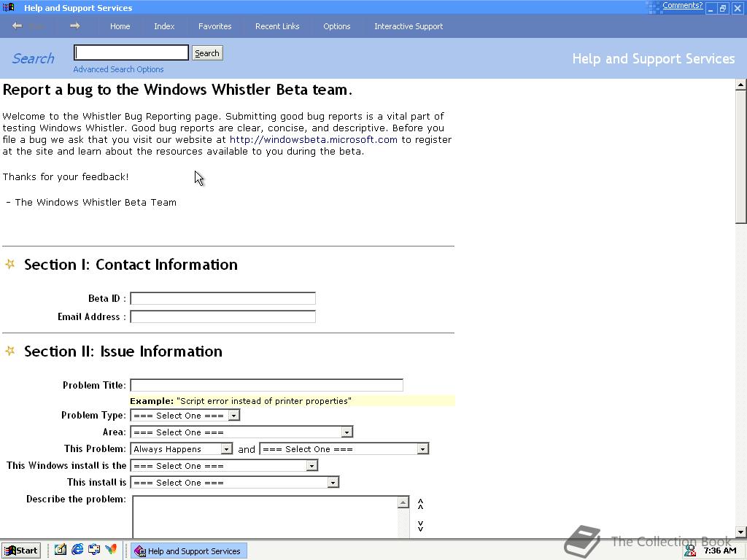
Task: Open the dropdown after 'and' in This Problem
Action: click(x=422, y=448)
